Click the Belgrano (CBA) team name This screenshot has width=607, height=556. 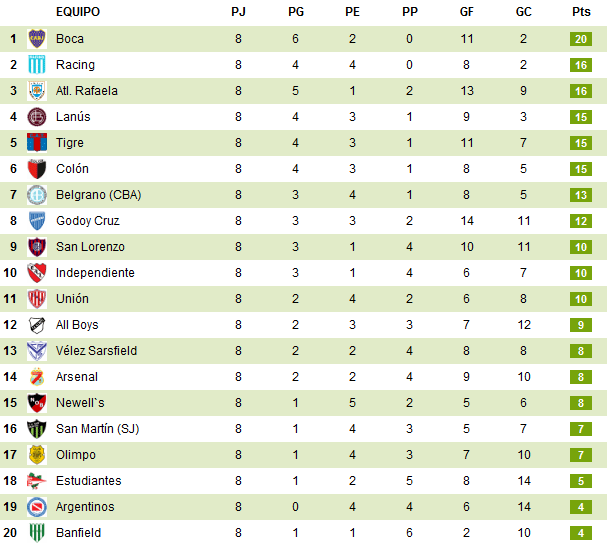99,195
